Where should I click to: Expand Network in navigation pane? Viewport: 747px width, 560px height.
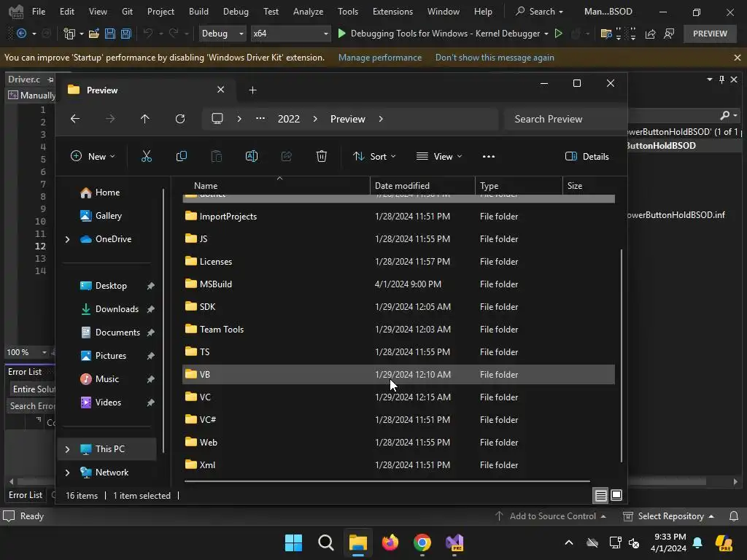(68, 472)
